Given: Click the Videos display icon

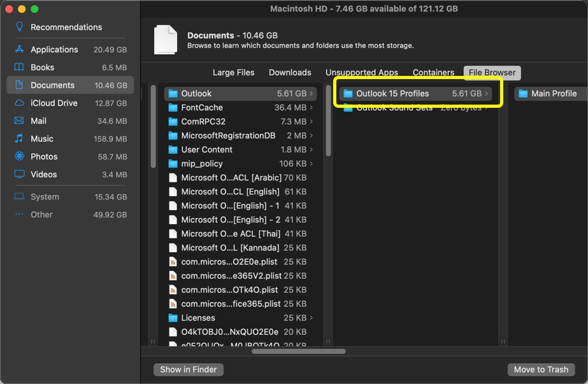Looking at the screenshot, I should (x=19, y=174).
